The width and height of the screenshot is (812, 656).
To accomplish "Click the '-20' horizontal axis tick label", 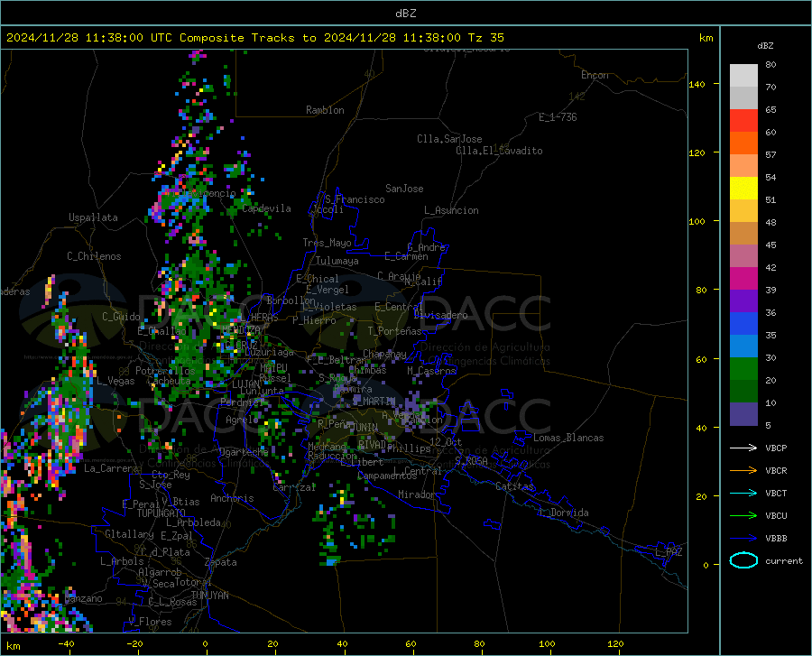I will (134, 643).
